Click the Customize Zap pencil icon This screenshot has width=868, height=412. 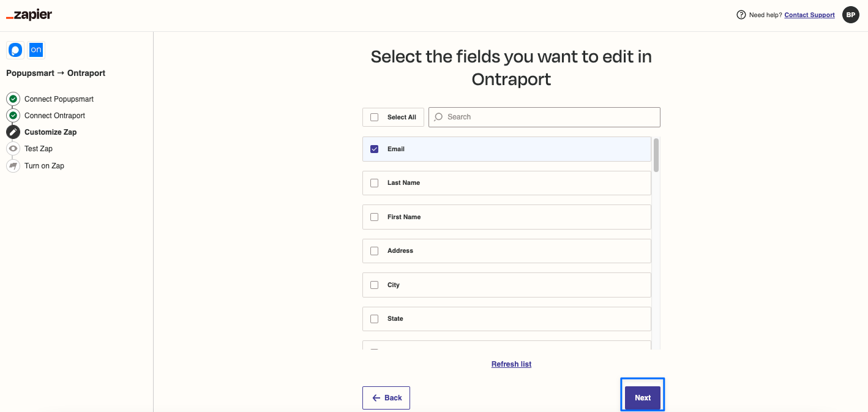tap(13, 132)
